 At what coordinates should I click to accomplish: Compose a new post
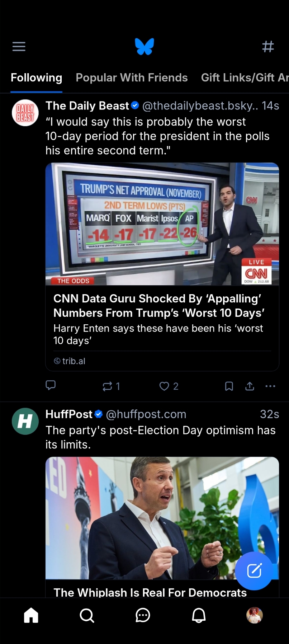(x=254, y=570)
